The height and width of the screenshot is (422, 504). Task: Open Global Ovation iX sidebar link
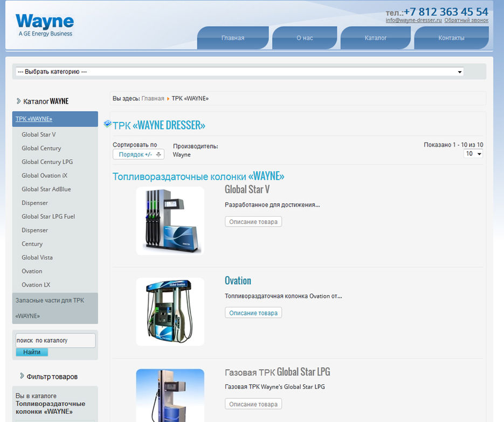click(44, 175)
